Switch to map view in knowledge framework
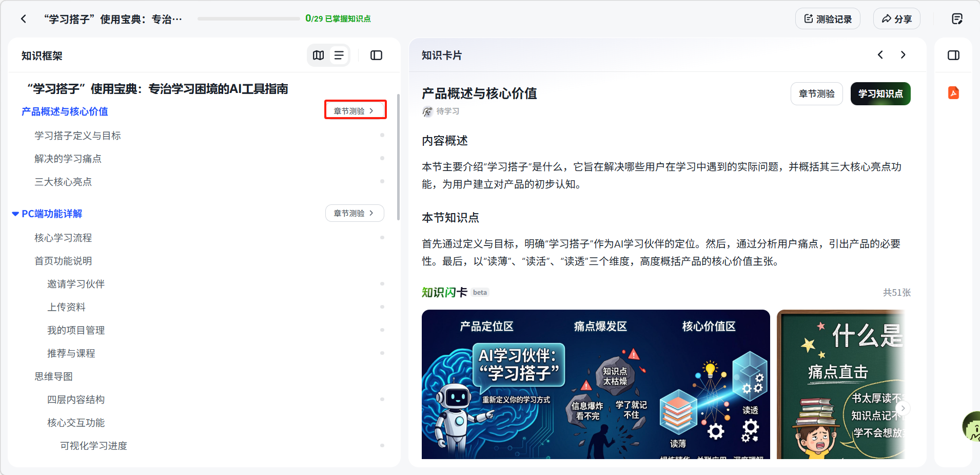This screenshot has width=980, height=475. 318,55
